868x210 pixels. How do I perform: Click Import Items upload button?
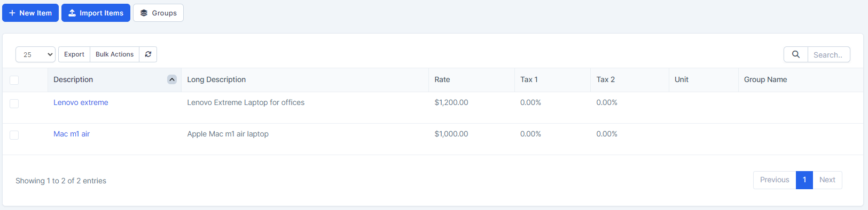click(96, 13)
